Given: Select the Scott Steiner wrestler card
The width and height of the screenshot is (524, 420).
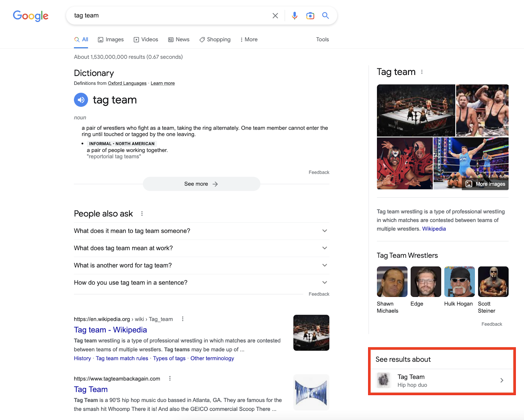Looking at the screenshot, I should 493,290.
